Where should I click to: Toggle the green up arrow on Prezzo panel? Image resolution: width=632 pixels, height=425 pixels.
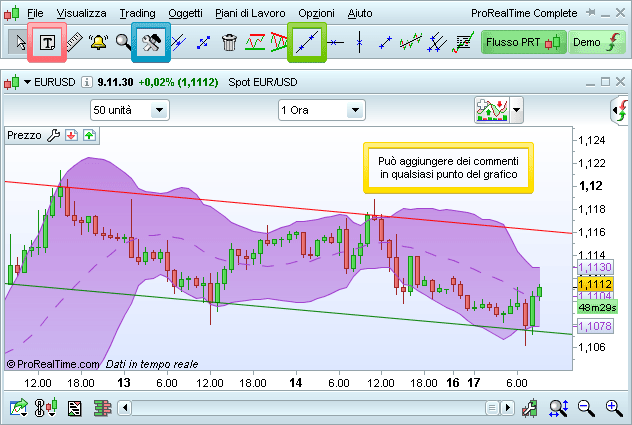click(89, 135)
